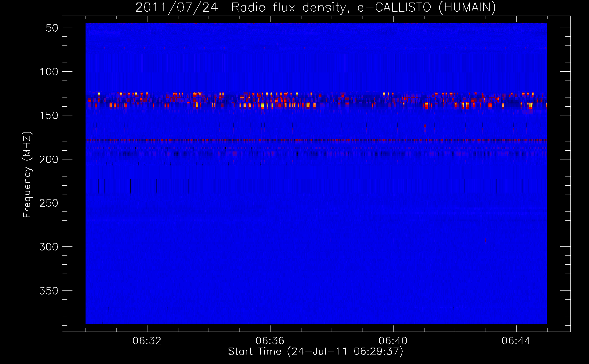Click the 50 frequency tick label

(52, 28)
